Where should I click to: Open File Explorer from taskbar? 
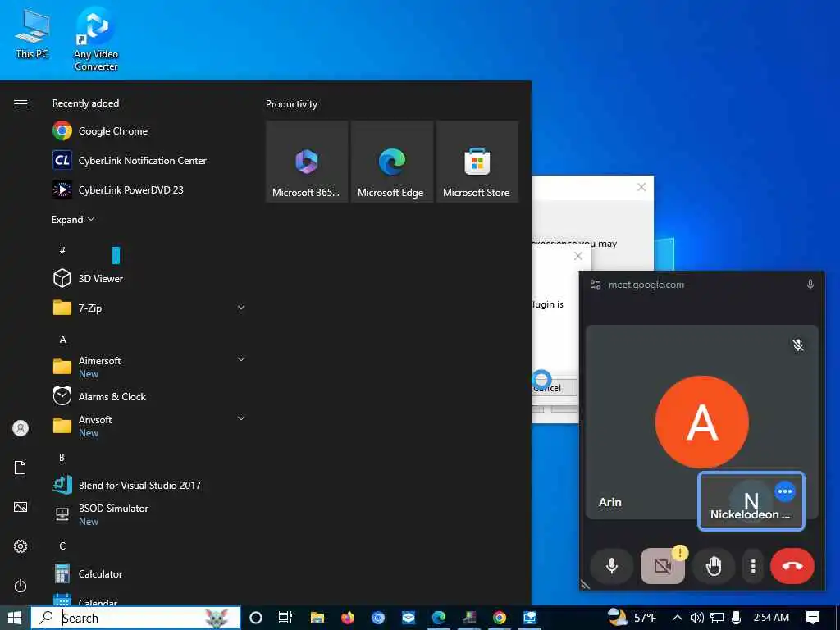pos(317,618)
